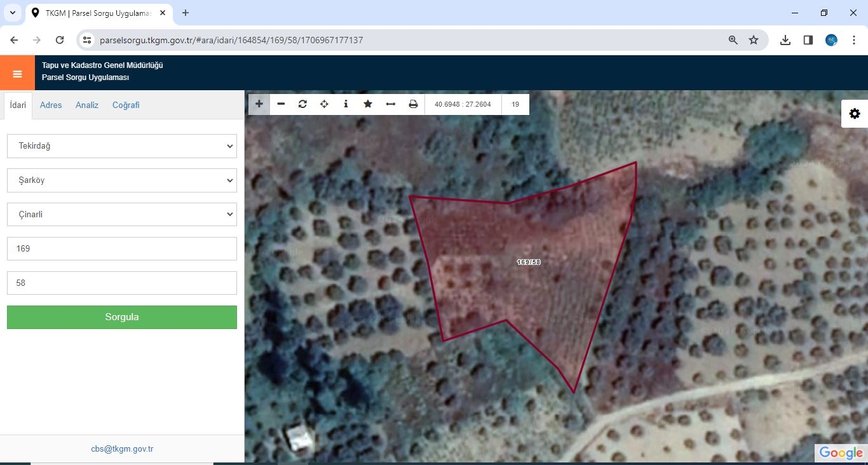Click the star favorites tool
Screen dimensions: 868x465
point(368,104)
